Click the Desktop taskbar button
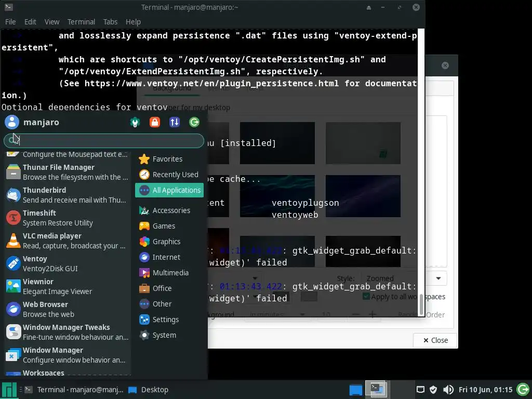 point(149,390)
